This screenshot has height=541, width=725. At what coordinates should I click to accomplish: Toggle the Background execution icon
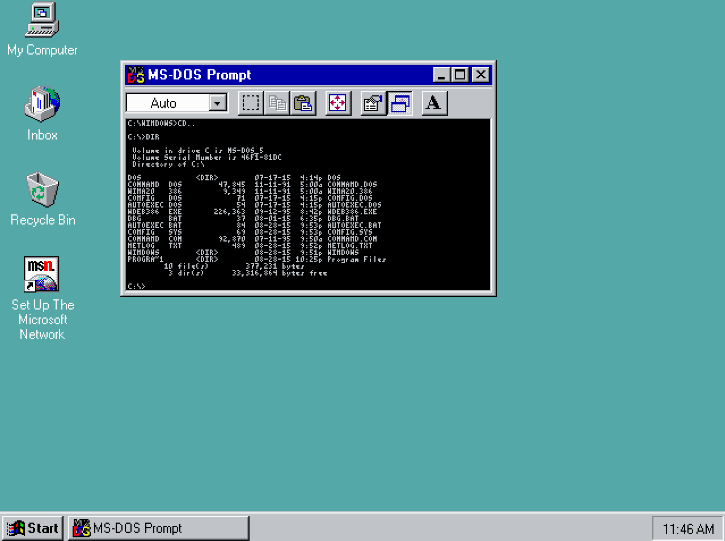point(399,103)
